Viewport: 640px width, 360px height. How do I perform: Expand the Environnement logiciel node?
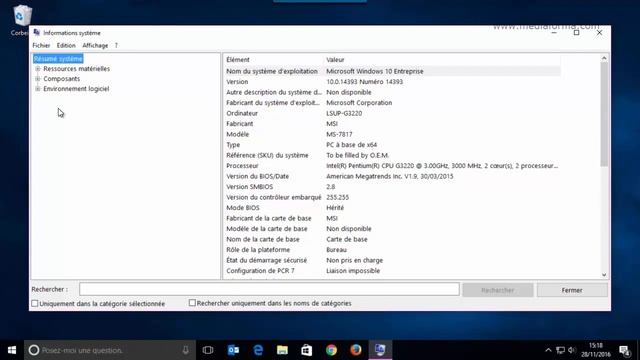[38, 89]
